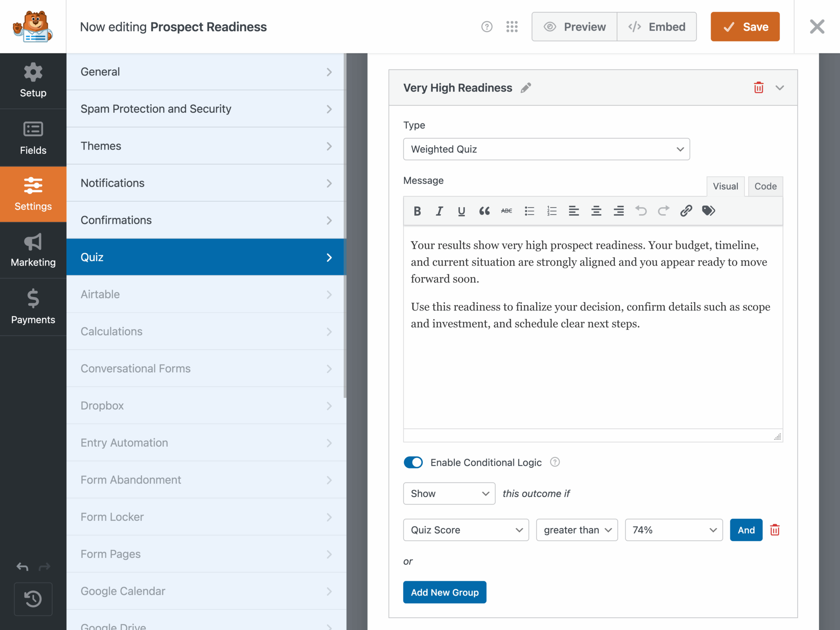Apply italic formatting in the message editor

point(439,211)
